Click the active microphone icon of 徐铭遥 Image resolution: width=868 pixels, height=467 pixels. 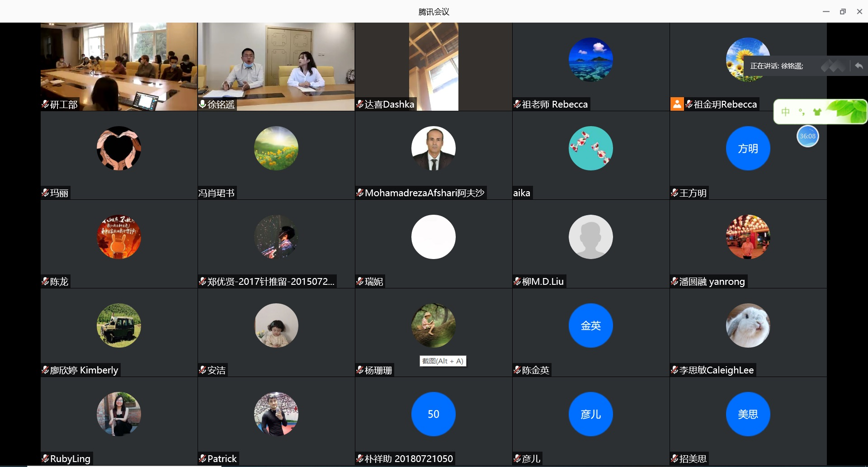tap(203, 104)
